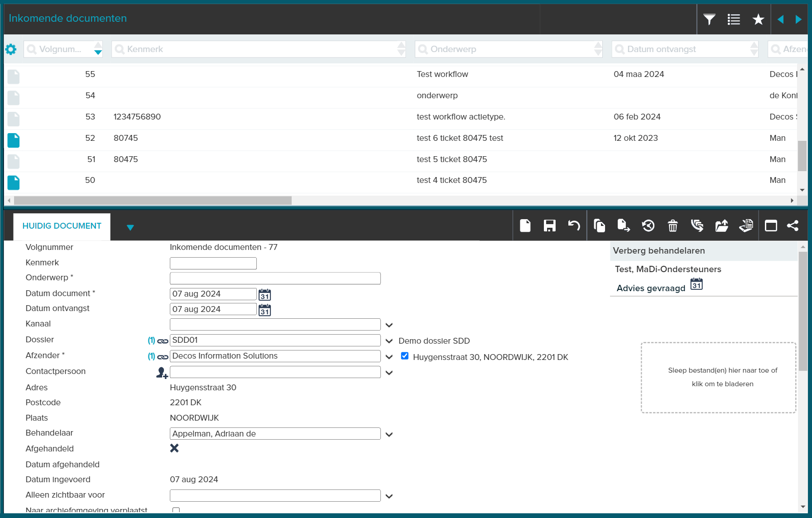Save the current document

click(x=550, y=225)
